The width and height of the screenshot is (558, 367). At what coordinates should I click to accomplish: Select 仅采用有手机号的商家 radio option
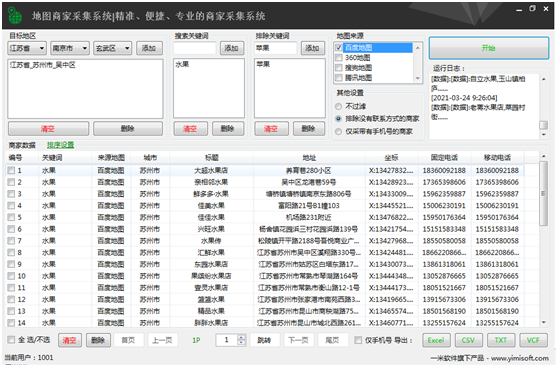coord(338,131)
